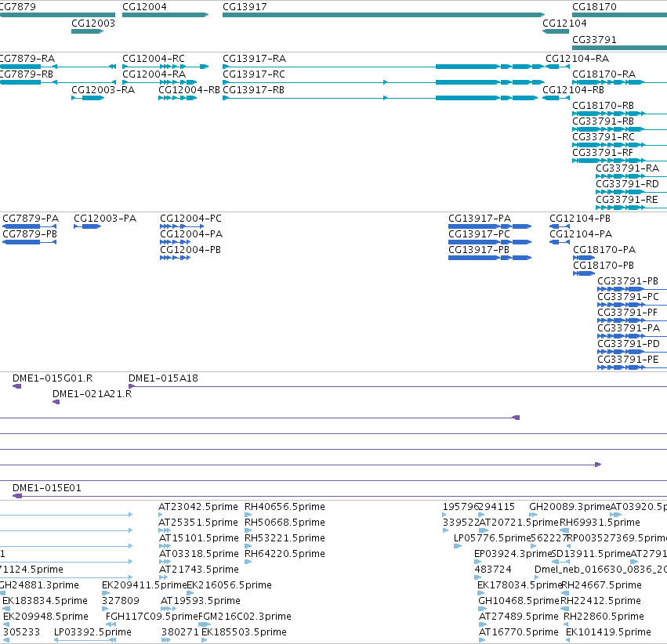The height and width of the screenshot is (644, 667).
Task: Select protein CG33791-PC label
Action: tap(629, 298)
